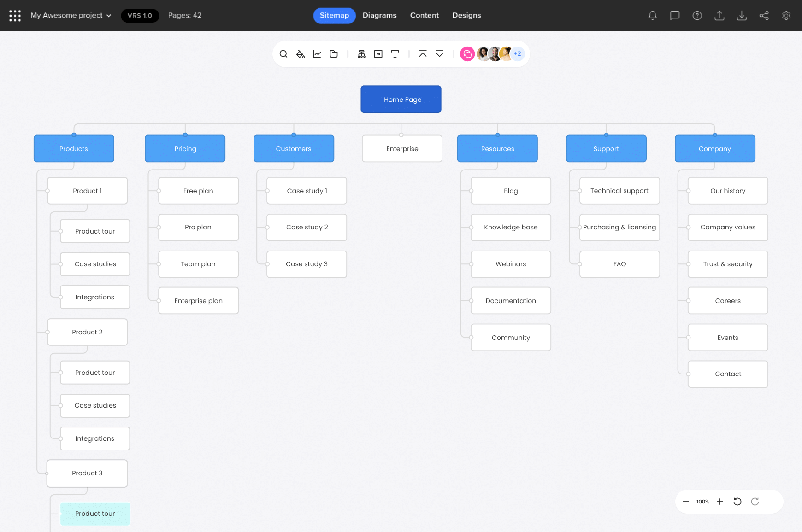Click the VRS 1.0 version button
This screenshot has height=532, width=802.
140,16
